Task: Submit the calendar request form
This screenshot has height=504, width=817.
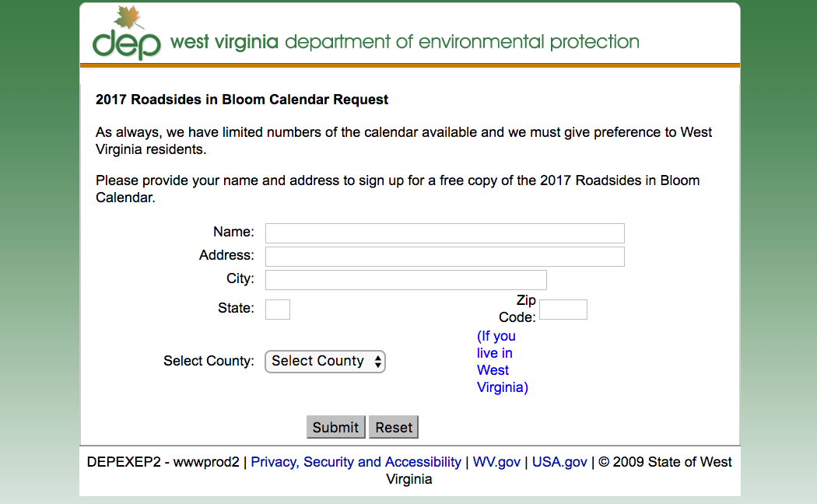Action: (335, 427)
